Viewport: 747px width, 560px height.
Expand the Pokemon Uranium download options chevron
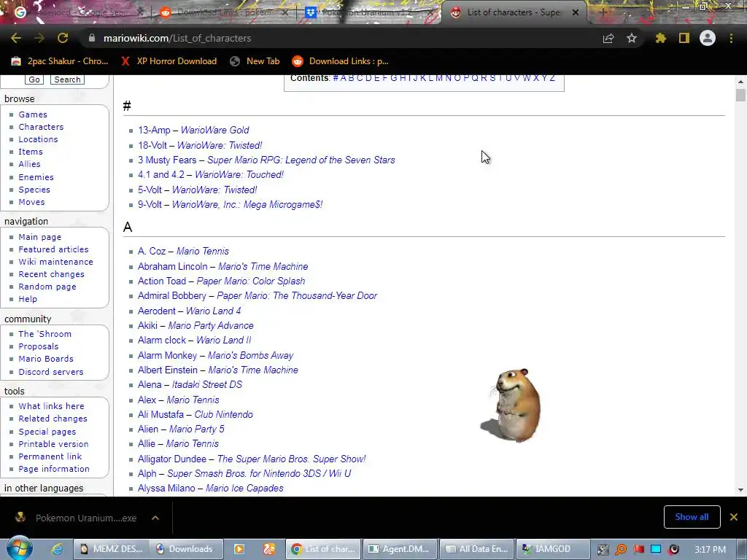pos(155,518)
